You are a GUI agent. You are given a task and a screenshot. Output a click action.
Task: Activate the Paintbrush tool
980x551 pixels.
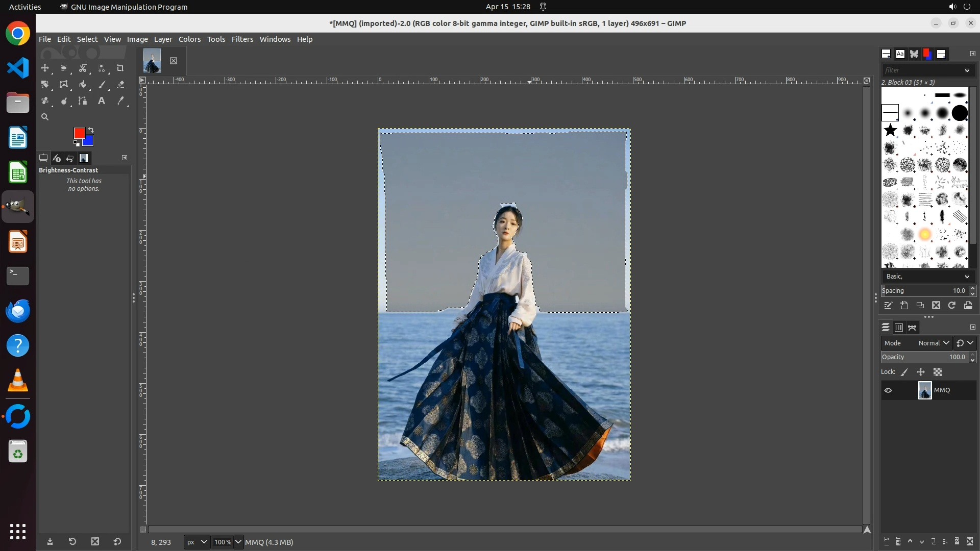click(102, 85)
